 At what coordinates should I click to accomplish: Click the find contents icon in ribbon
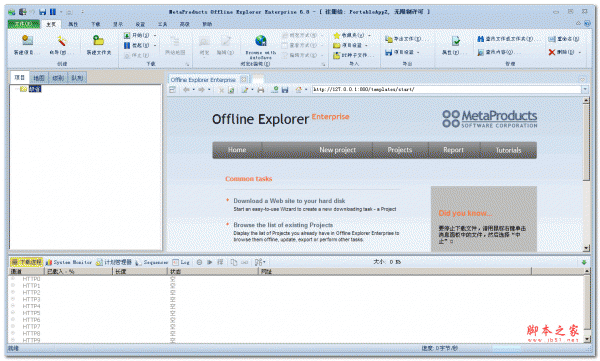[x=481, y=52]
